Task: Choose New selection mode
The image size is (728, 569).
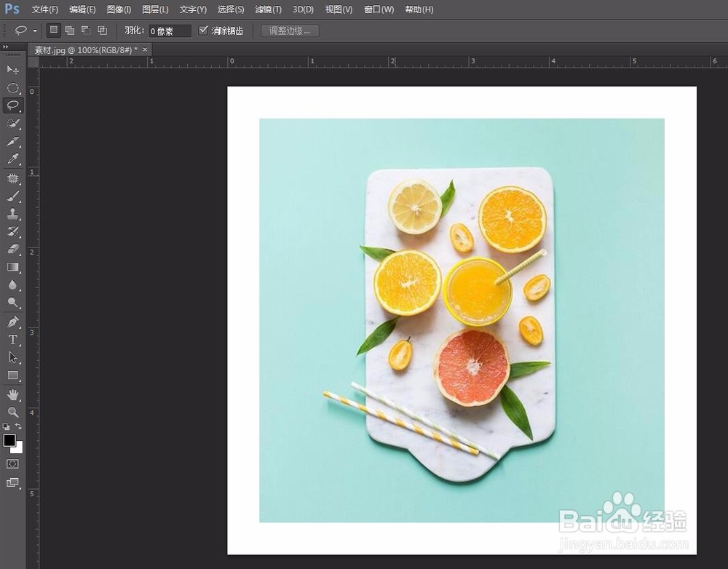Action: coord(54,30)
